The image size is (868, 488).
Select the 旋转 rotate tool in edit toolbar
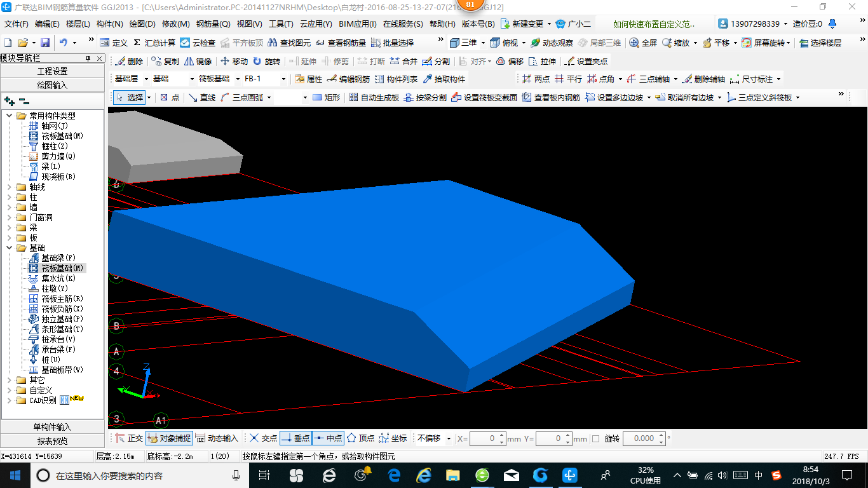[266, 61]
